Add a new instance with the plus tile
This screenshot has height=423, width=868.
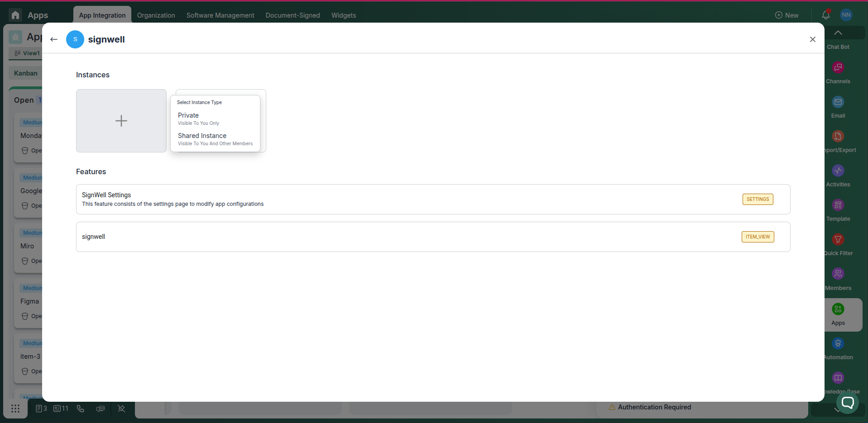[121, 120]
